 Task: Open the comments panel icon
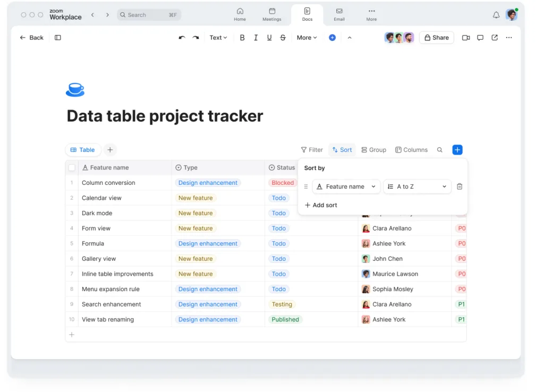click(x=480, y=38)
